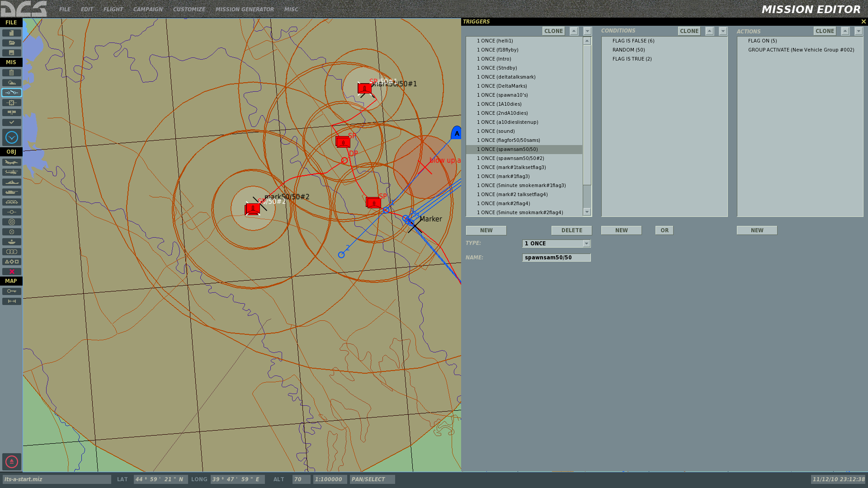868x488 pixels.
Task: Select the ground vehicle tank tool
Action: click(12, 192)
